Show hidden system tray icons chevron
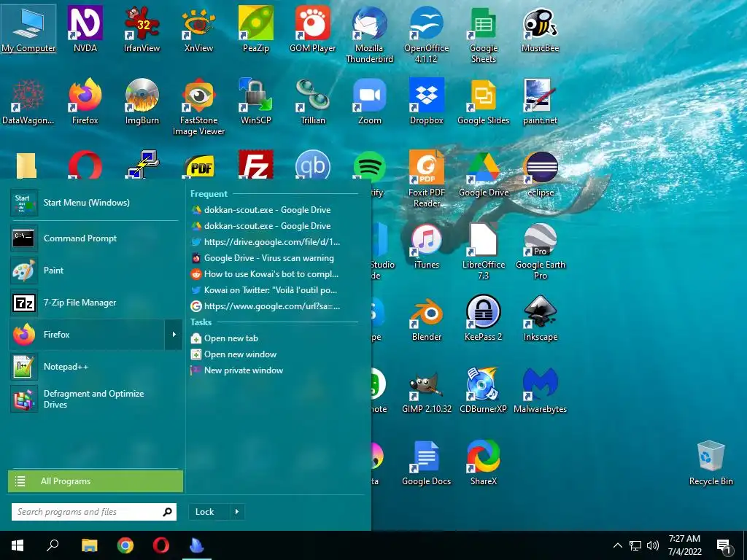 [617, 545]
